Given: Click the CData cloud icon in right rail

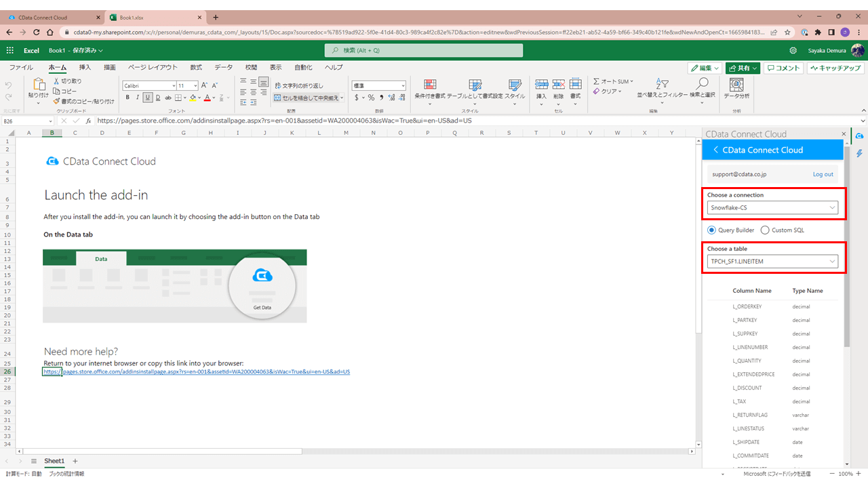Looking at the screenshot, I should pyautogui.click(x=860, y=136).
